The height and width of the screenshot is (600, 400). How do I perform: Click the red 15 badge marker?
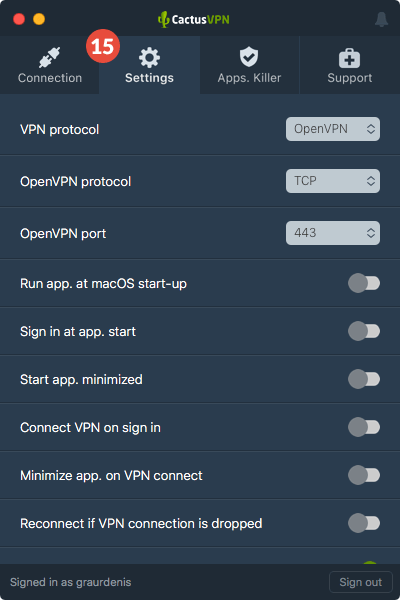coord(103,46)
